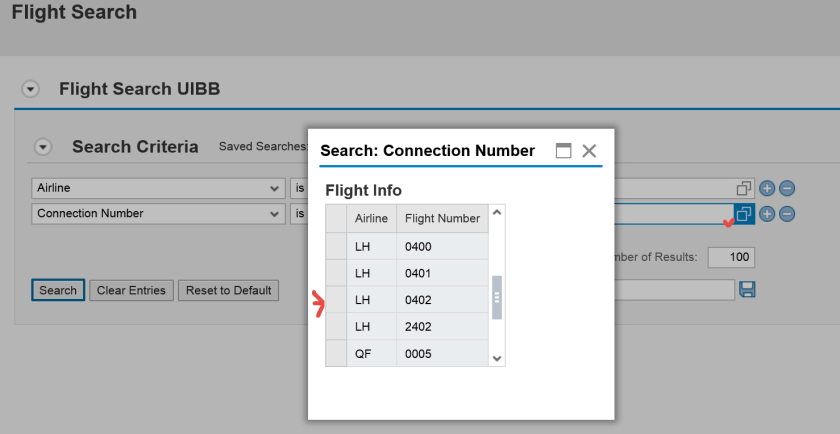Screen dimensions: 840x434
Task: Click Reset to Default
Action: (228, 290)
